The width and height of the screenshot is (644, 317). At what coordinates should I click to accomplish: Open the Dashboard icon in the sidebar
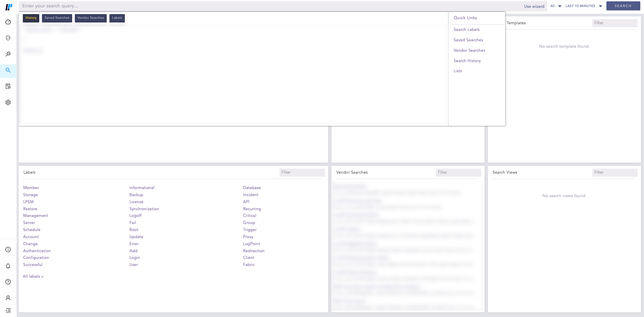point(8,21)
